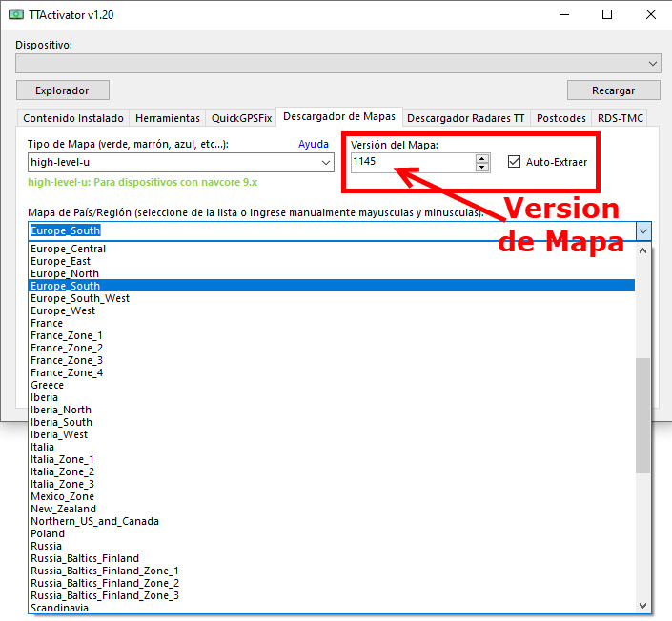The width and height of the screenshot is (672, 621).
Task: Choose France in the region list
Action: coord(332,323)
